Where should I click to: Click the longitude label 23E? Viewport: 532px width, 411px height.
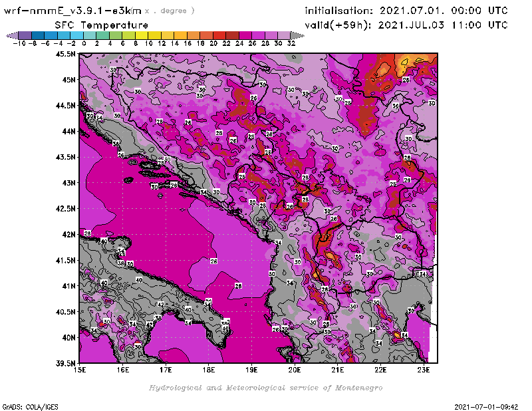point(424,370)
